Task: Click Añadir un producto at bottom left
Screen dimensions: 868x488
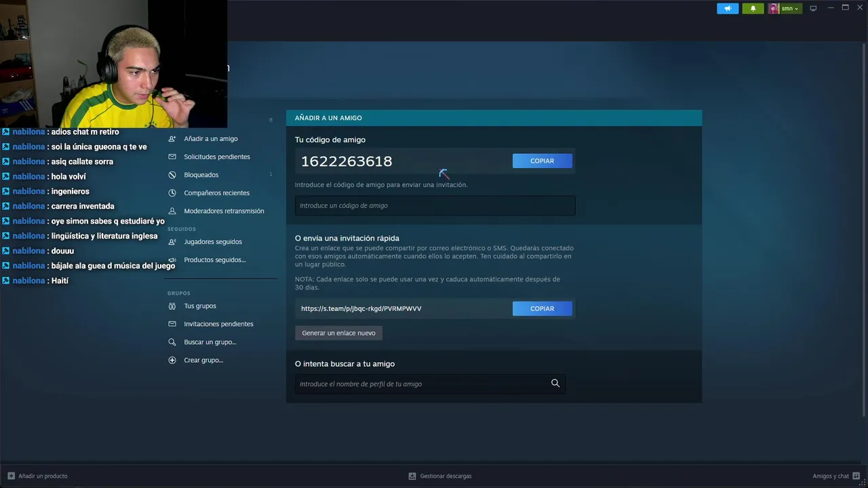Action: [43, 476]
